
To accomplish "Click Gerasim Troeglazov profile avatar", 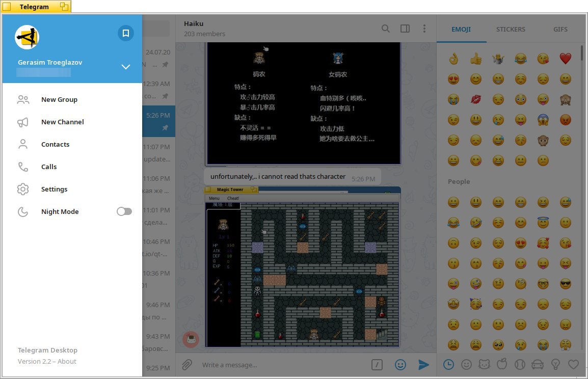I will point(27,37).
